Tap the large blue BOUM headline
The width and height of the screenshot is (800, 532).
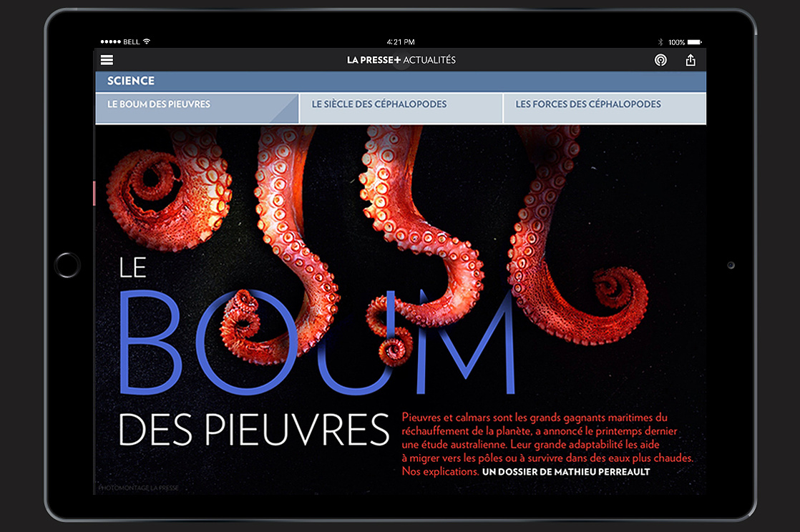[x=317, y=343]
